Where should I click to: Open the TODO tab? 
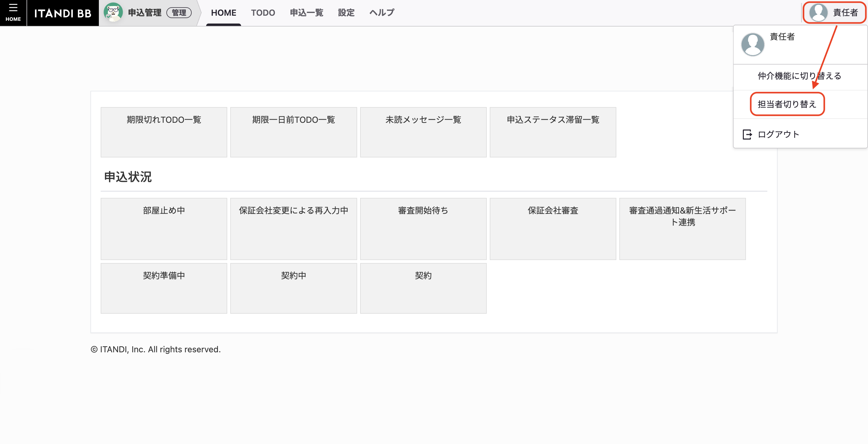pyautogui.click(x=263, y=13)
